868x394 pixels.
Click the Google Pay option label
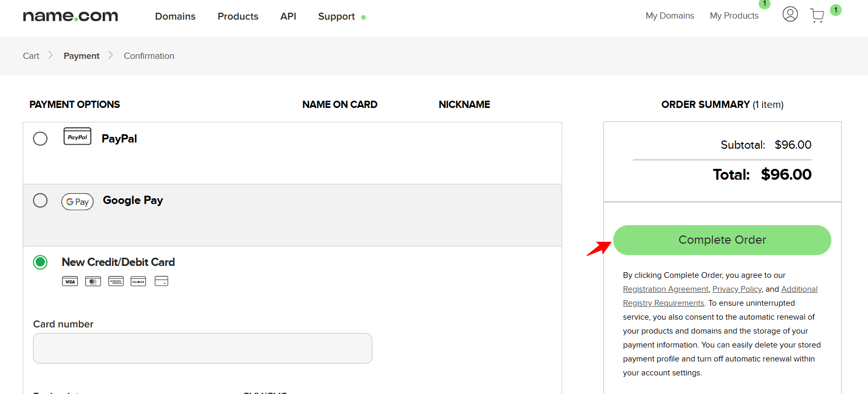[133, 200]
